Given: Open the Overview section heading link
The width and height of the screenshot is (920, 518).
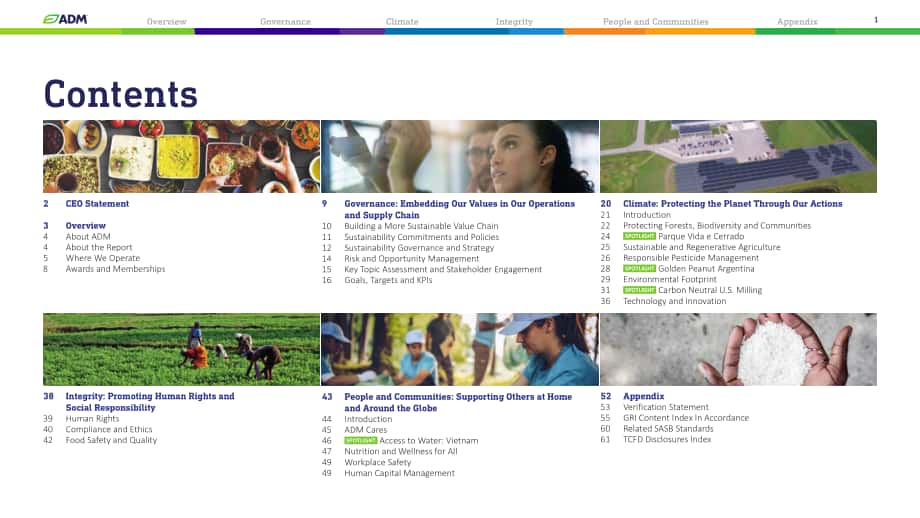Looking at the screenshot, I should pos(86,225).
